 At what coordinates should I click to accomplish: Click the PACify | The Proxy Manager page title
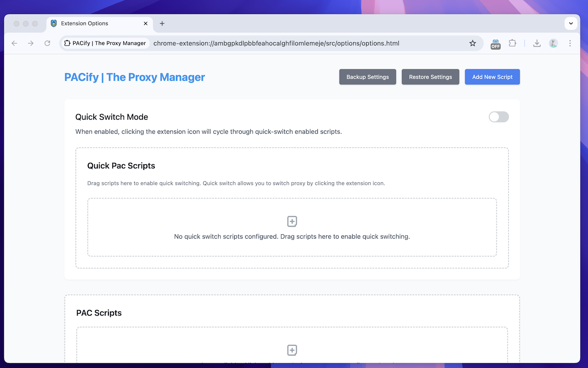(x=135, y=77)
